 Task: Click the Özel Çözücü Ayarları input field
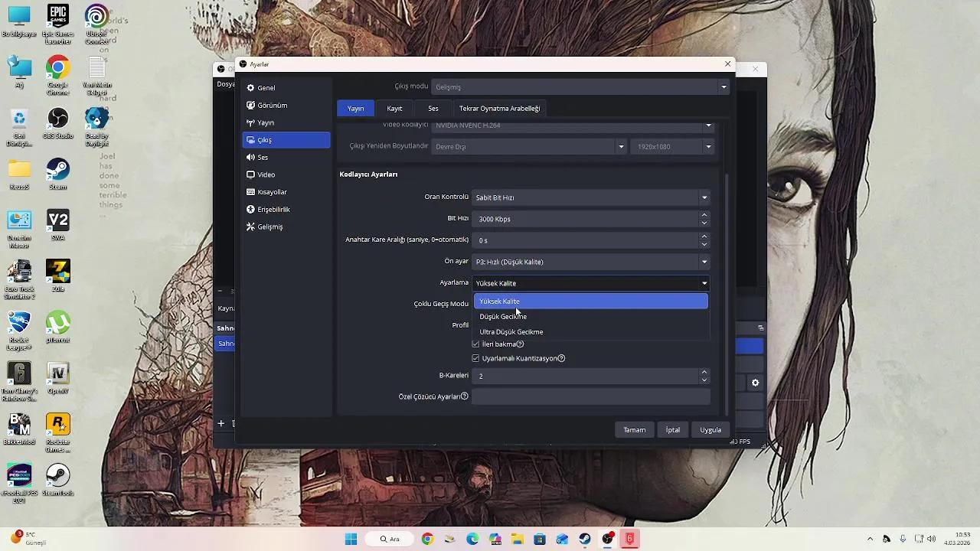pos(590,397)
